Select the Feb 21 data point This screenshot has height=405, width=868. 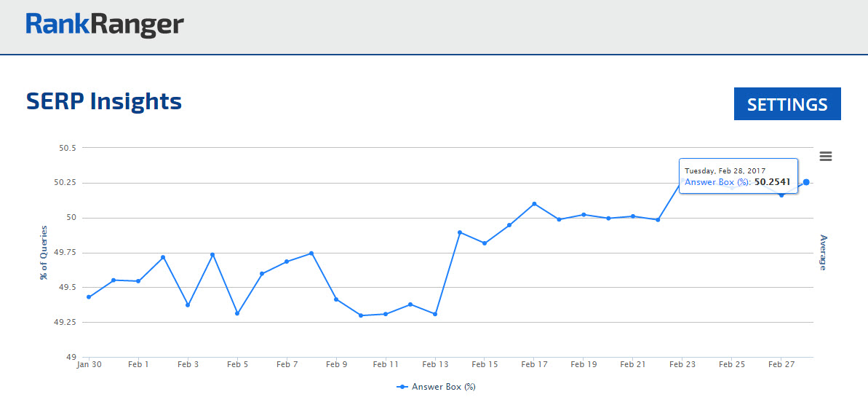pyautogui.click(x=633, y=216)
